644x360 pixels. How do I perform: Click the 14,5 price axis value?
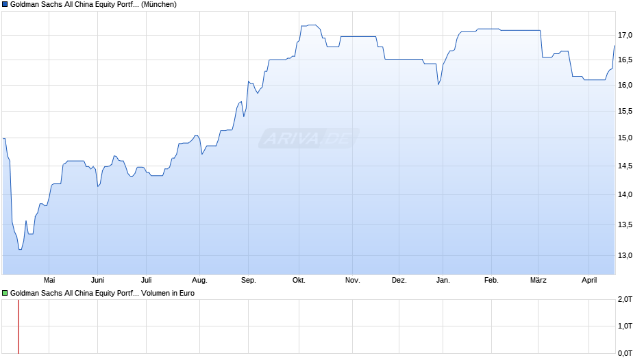pyautogui.click(x=625, y=166)
